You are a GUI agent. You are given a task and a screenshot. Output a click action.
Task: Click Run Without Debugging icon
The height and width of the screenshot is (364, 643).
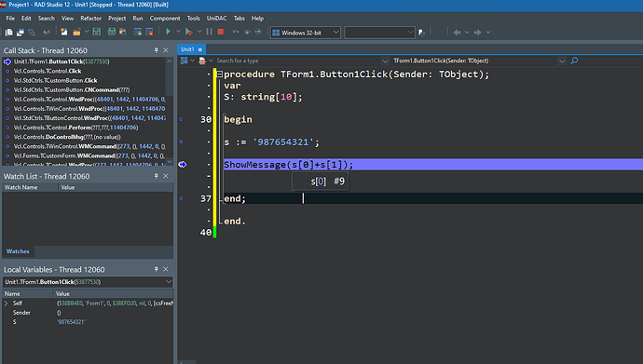[x=188, y=32]
